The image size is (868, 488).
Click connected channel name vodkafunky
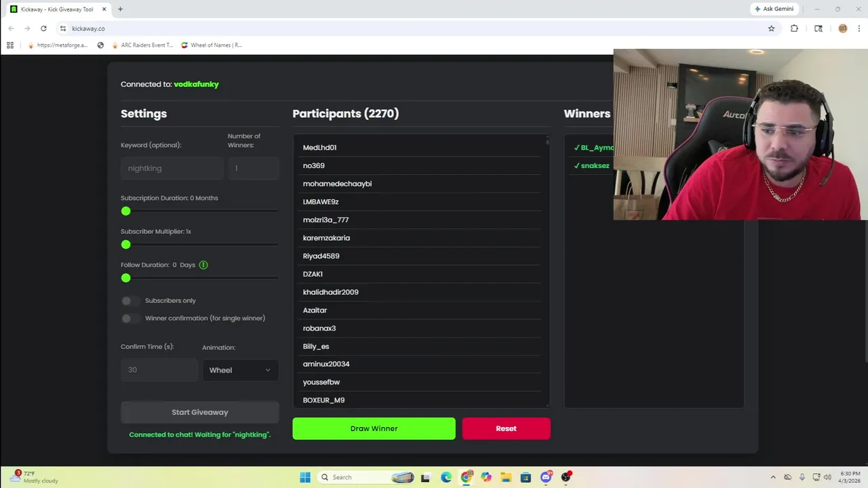click(x=196, y=84)
